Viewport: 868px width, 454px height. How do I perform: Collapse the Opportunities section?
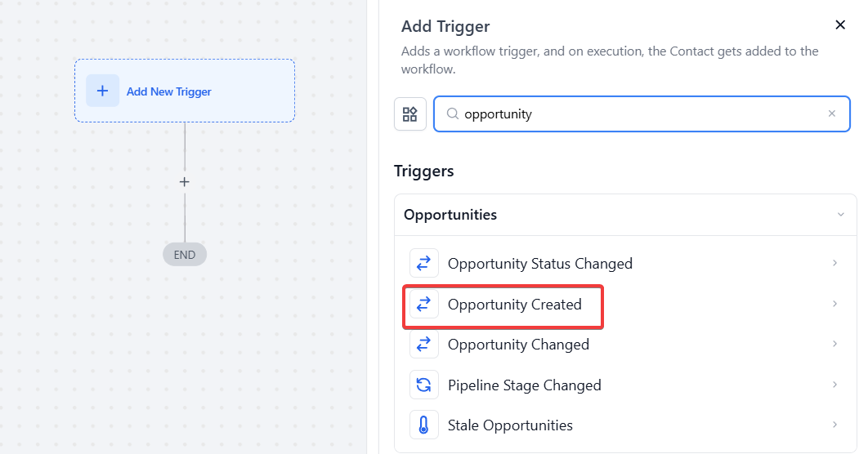click(x=840, y=215)
